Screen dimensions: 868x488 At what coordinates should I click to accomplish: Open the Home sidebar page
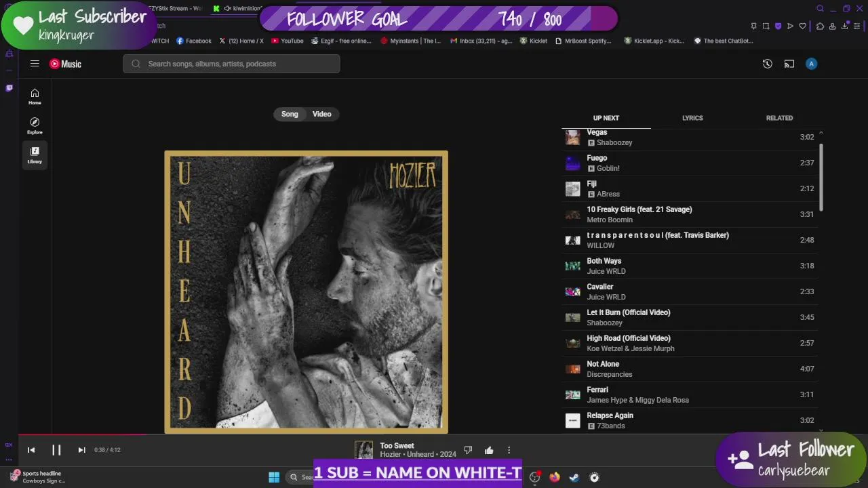point(35,97)
